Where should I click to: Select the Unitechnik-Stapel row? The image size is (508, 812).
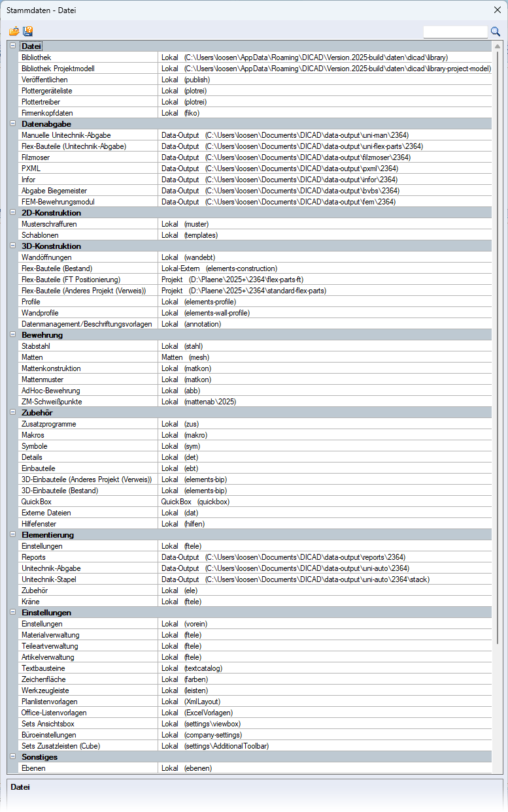point(255,579)
